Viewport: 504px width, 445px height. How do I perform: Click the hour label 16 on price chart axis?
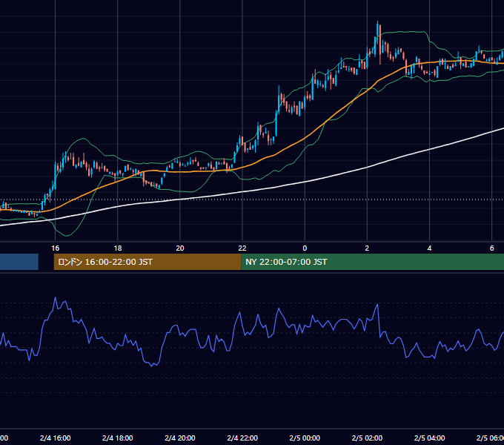click(56, 248)
